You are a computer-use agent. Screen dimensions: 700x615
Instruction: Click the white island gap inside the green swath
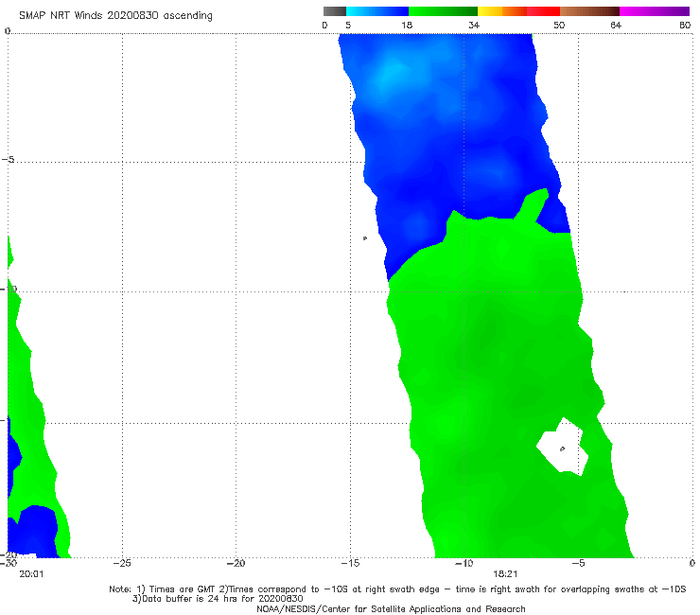tap(563, 448)
